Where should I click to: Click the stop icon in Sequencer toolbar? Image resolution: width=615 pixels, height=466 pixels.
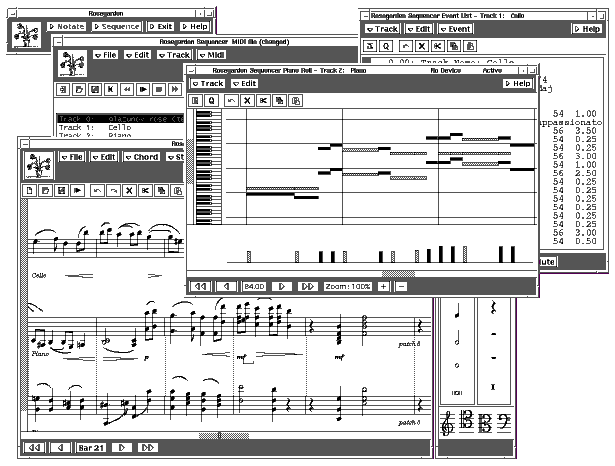[159, 89]
